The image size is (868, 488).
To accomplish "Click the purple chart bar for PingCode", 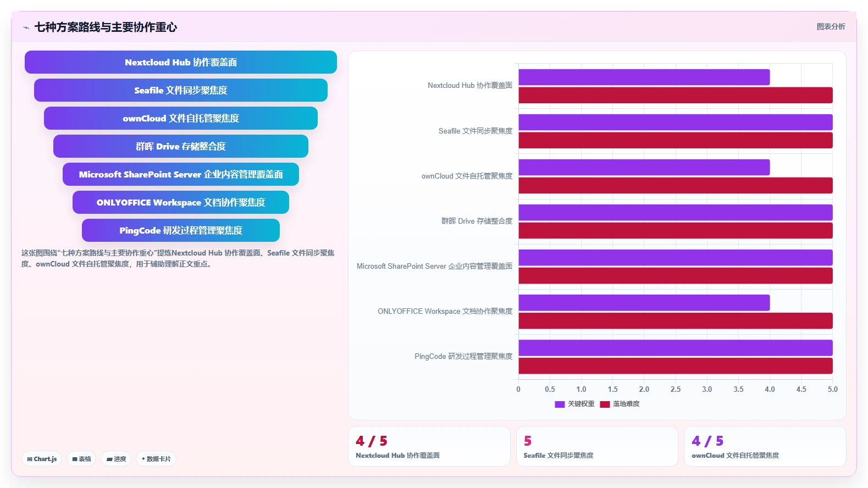I will (x=676, y=348).
